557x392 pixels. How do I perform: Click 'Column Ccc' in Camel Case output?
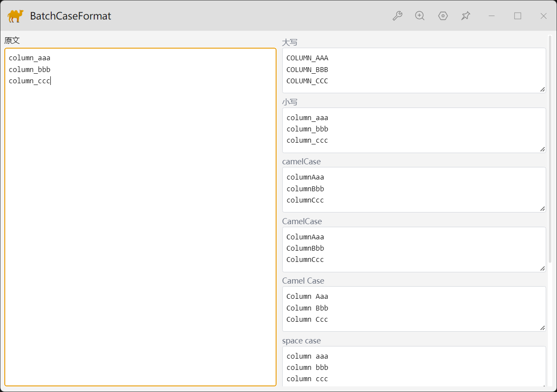click(307, 320)
